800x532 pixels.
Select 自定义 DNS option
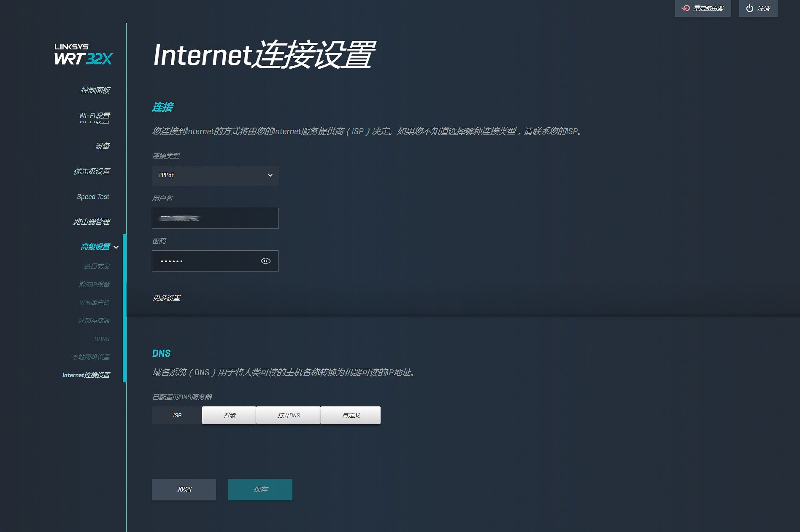(x=351, y=415)
